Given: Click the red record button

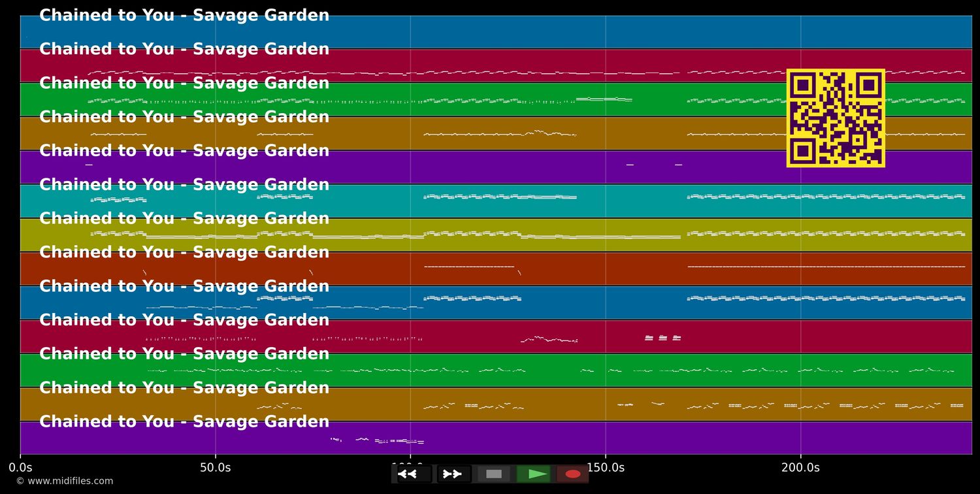Looking at the screenshot, I should tap(573, 474).
